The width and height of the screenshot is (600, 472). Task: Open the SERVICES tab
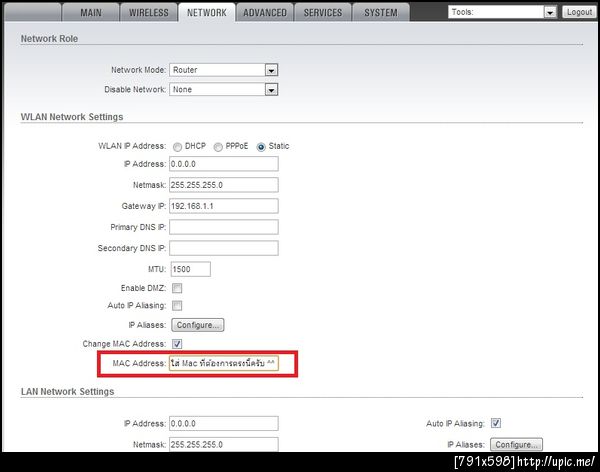coord(323,13)
